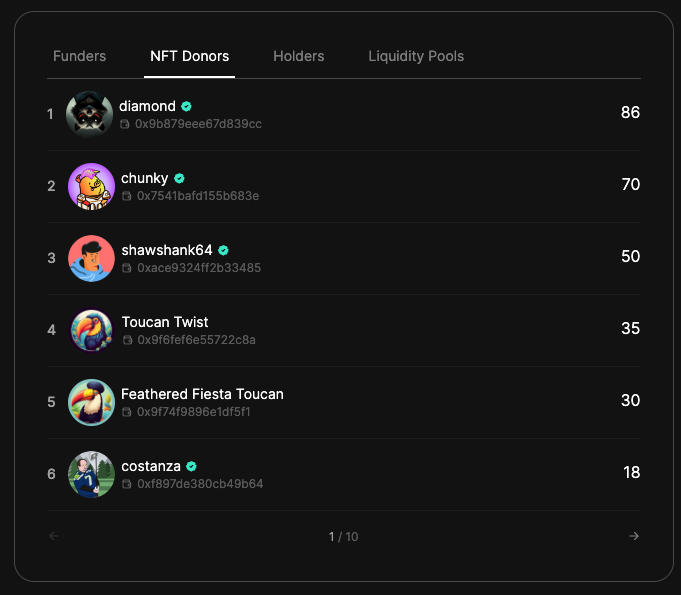Open chunky's avatar image
Viewport: 681px width, 595px height.
click(x=91, y=186)
